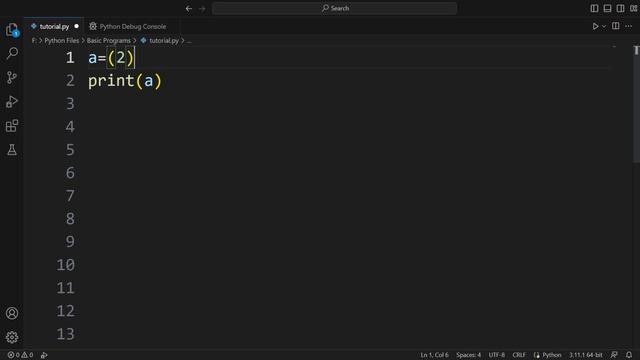Image resolution: width=640 pixels, height=360 pixels.
Task: Choose interpreter 3.11.1 64-bit
Action: point(586,355)
